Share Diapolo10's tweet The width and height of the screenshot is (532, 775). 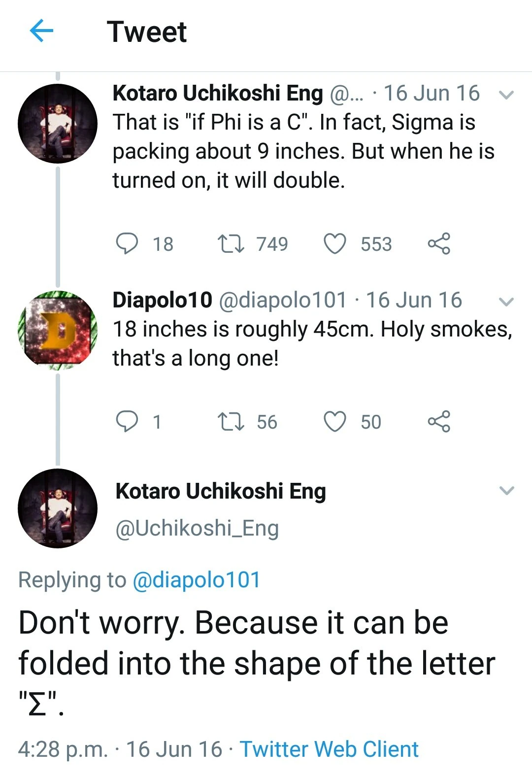pos(438,422)
